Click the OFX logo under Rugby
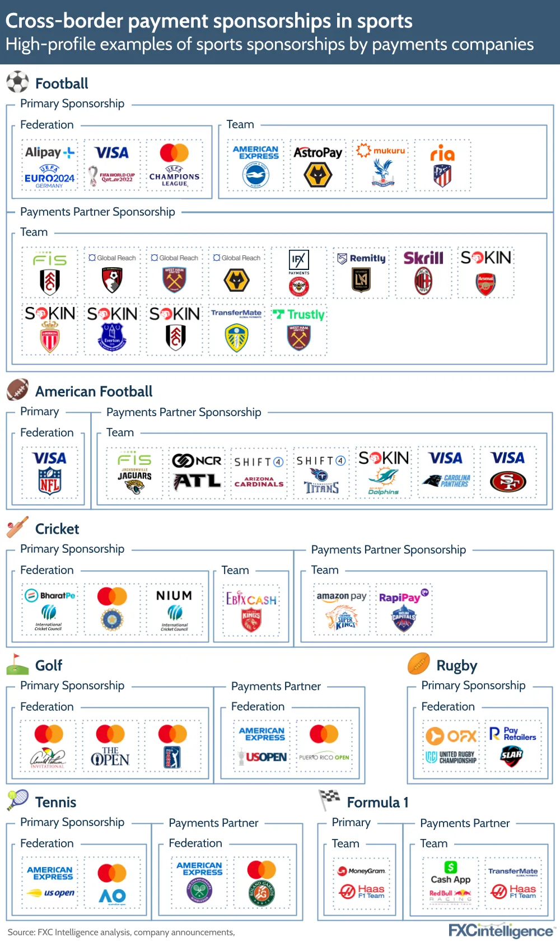Viewport: 560px width, 942px height. coord(451,735)
